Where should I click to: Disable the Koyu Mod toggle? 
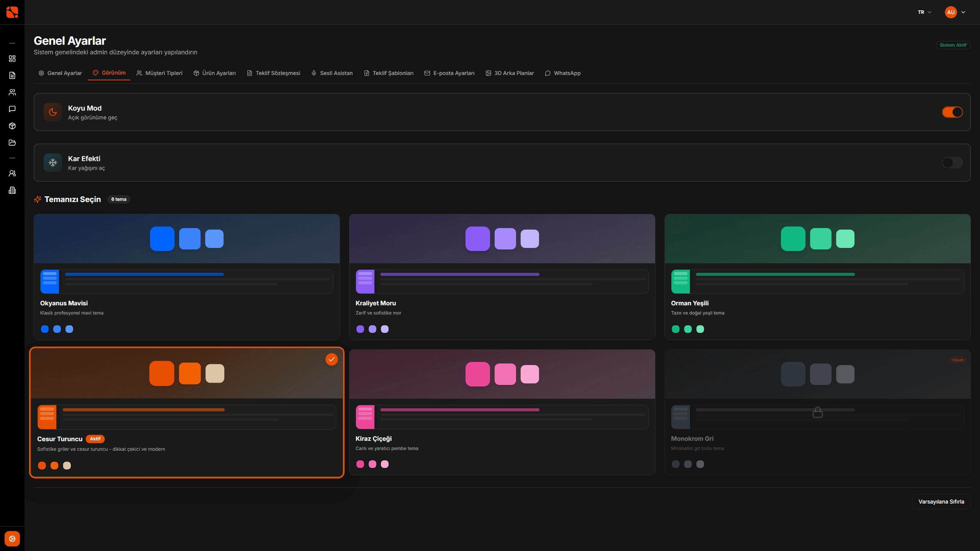(x=952, y=112)
